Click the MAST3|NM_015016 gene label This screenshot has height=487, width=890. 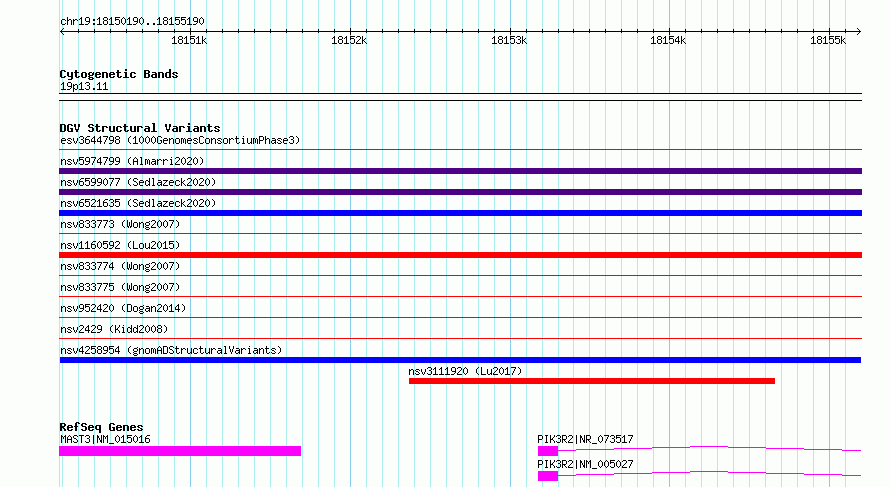[x=105, y=439]
